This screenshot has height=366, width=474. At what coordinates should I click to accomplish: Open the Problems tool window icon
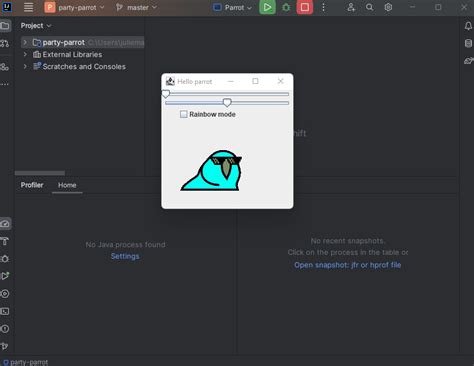5,329
